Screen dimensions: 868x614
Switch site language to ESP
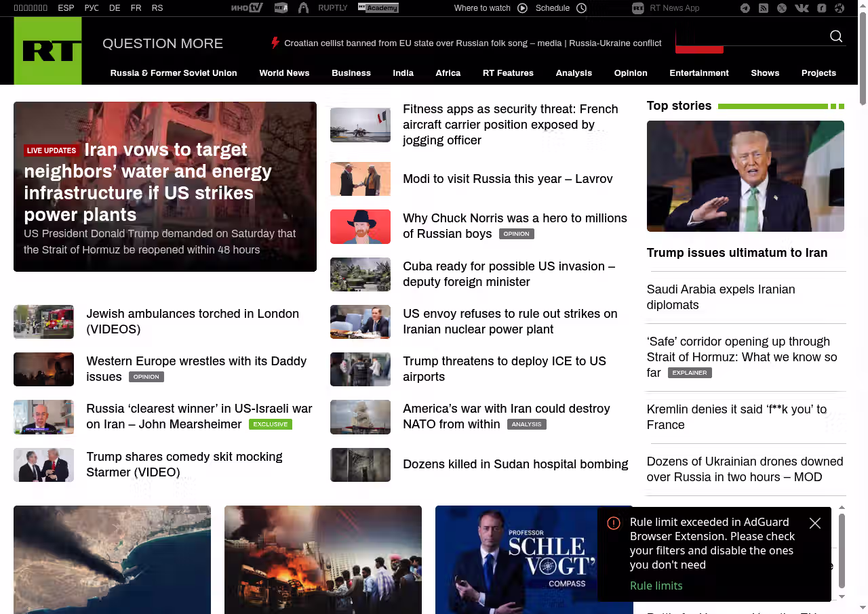[x=66, y=8]
